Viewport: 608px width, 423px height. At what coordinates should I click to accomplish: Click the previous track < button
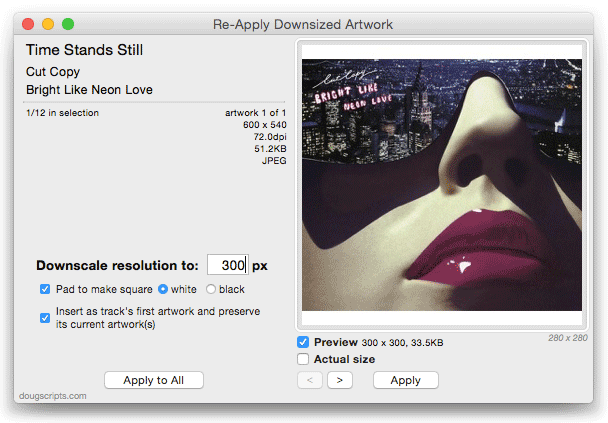(x=310, y=380)
